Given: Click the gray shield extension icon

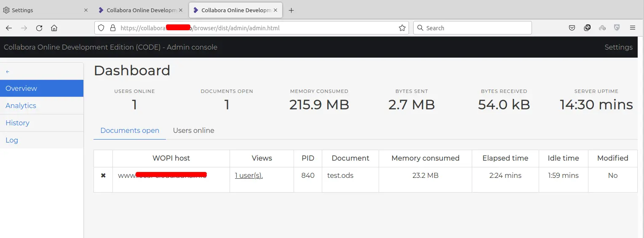Looking at the screenshot, I should tap(617, 28).
